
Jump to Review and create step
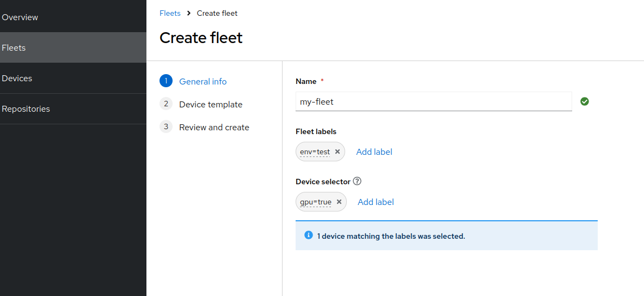click(214, 128)
